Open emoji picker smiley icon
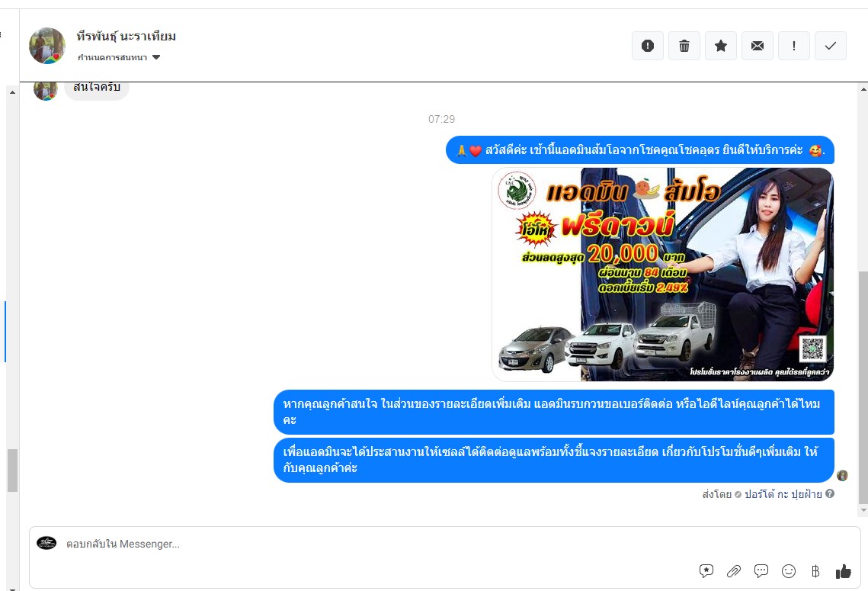Image resolution: width=868 pixels, height=591 pixels. pyautogui.click(x=788, y=571)
